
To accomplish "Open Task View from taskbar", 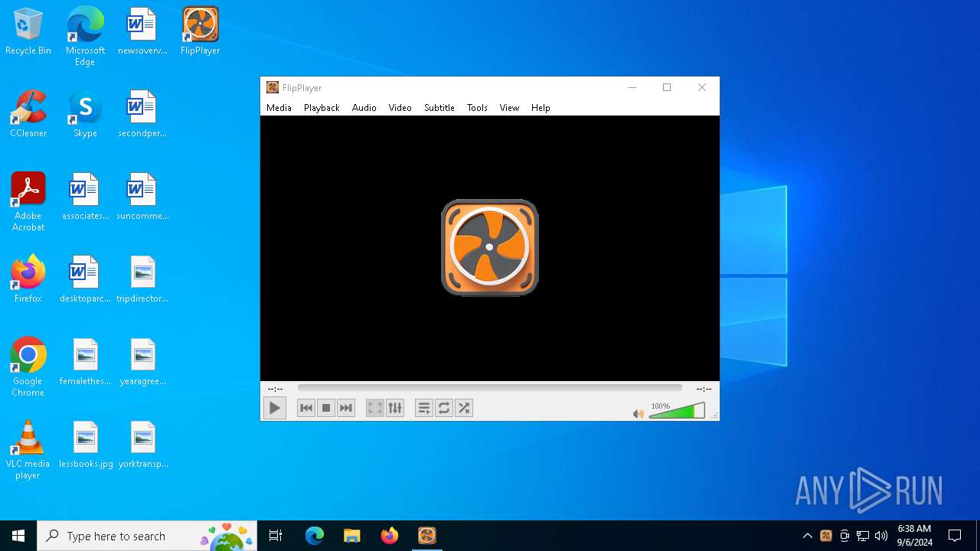I will coord(276,536).
